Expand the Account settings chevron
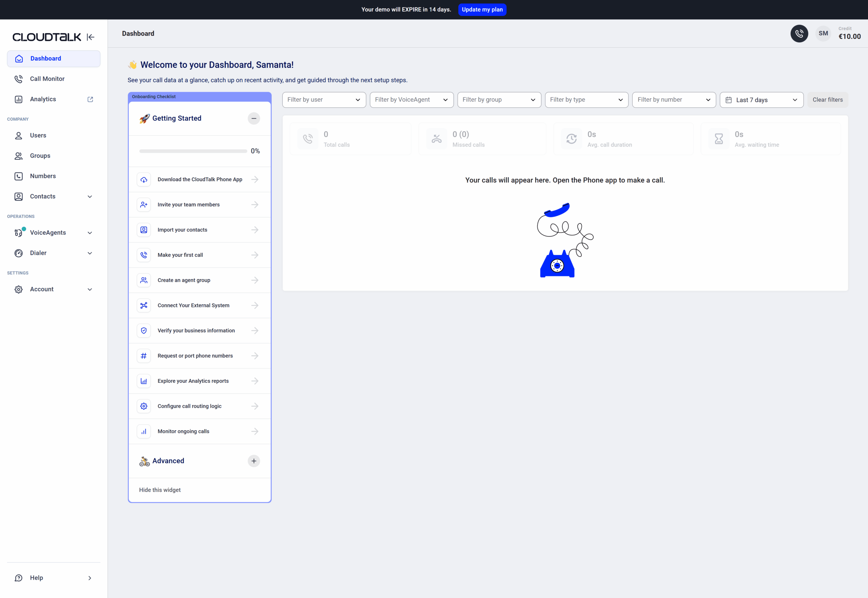 [90, 290]
